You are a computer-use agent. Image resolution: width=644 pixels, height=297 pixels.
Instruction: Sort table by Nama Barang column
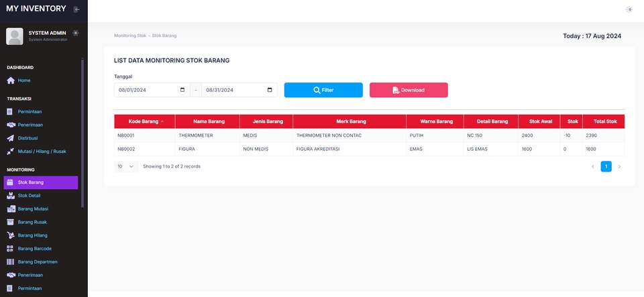[x=207, y=121]
